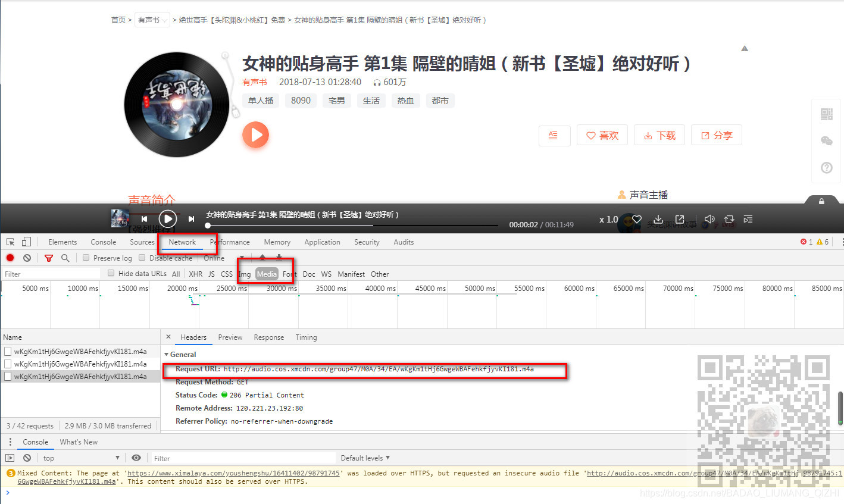Select the Doc filter type
844x504 pixels.
pos(309,274)
